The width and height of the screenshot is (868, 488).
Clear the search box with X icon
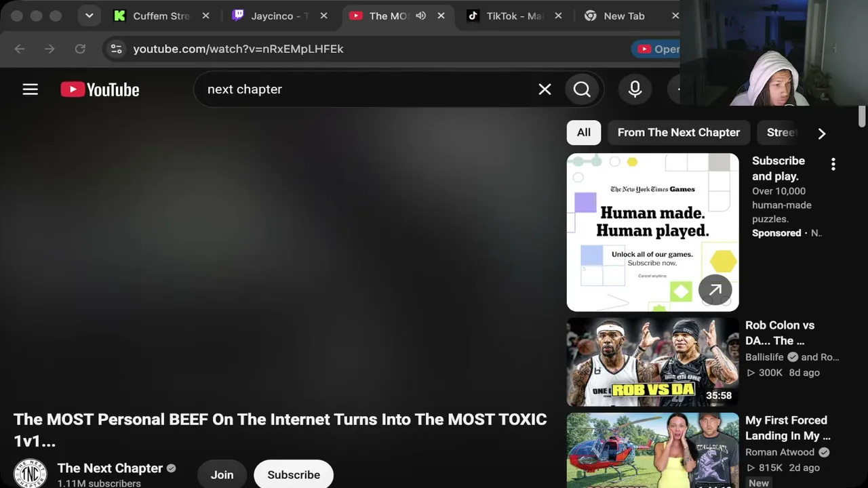click(x=545, y=89)
